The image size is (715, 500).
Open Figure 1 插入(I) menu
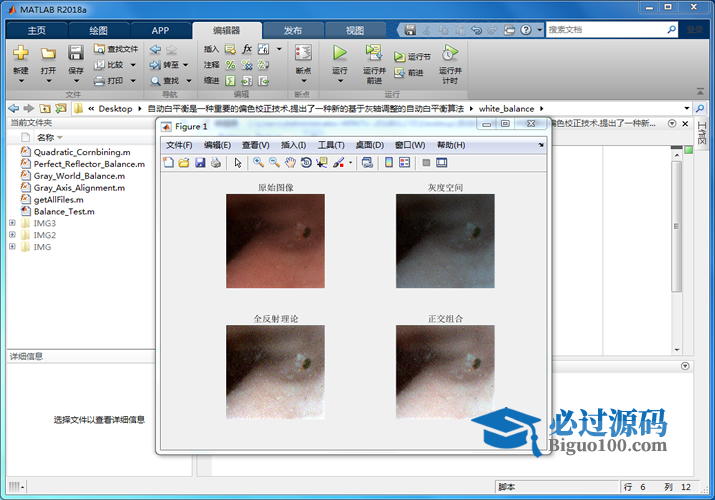(293, 145)
